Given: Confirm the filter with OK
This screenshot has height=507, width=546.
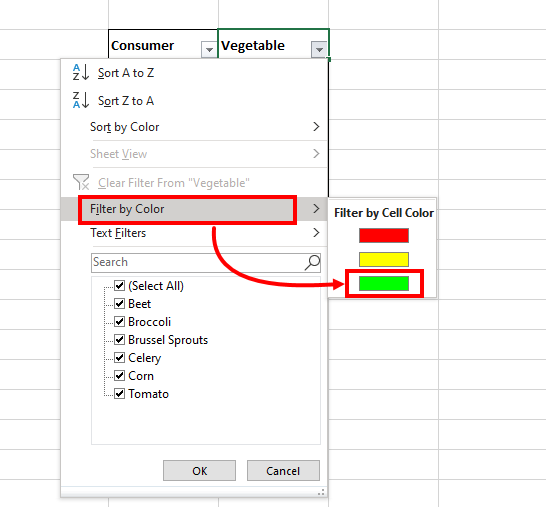Looking at the screenshot, I should tap(199, 471).
